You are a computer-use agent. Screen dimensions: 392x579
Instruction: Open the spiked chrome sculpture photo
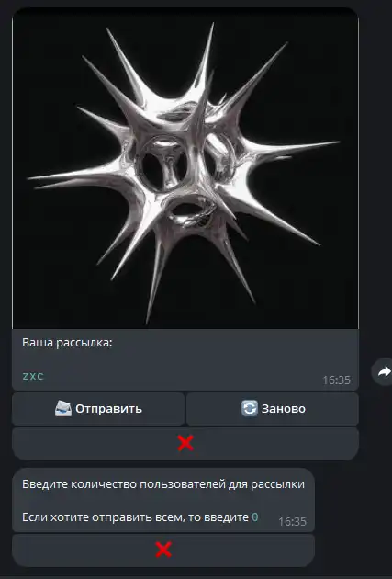(x=185, y=168)
